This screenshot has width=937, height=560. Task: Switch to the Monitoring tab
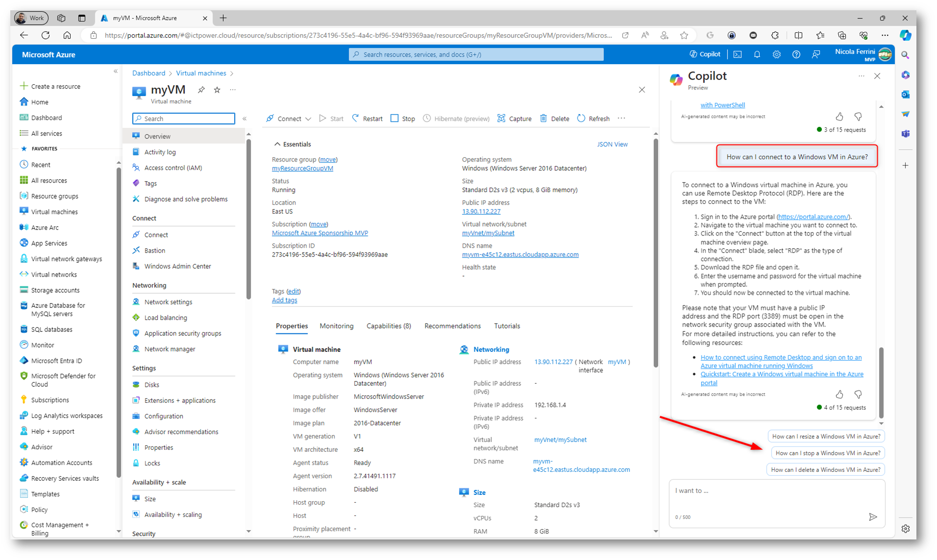[x=336, y=326]
